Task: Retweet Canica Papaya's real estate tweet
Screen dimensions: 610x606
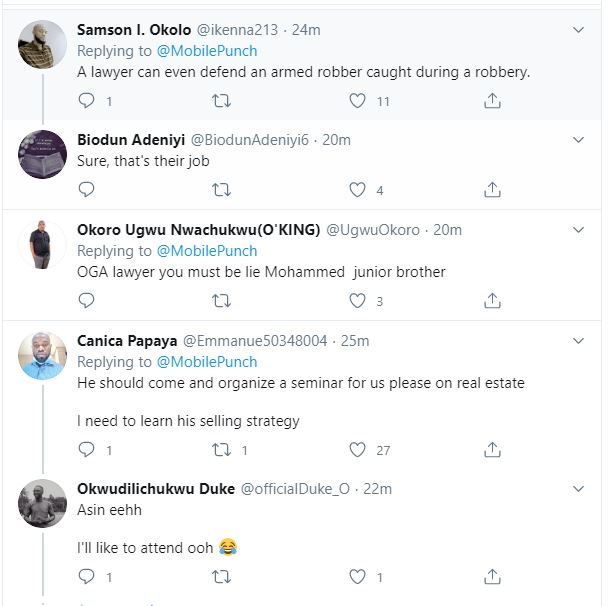Action: [x=222, y=450]
